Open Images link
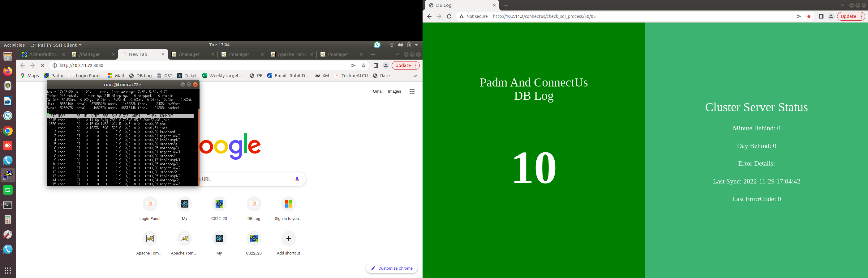The image size is (868, 278). pyautogui.click(x=394, y=91)
